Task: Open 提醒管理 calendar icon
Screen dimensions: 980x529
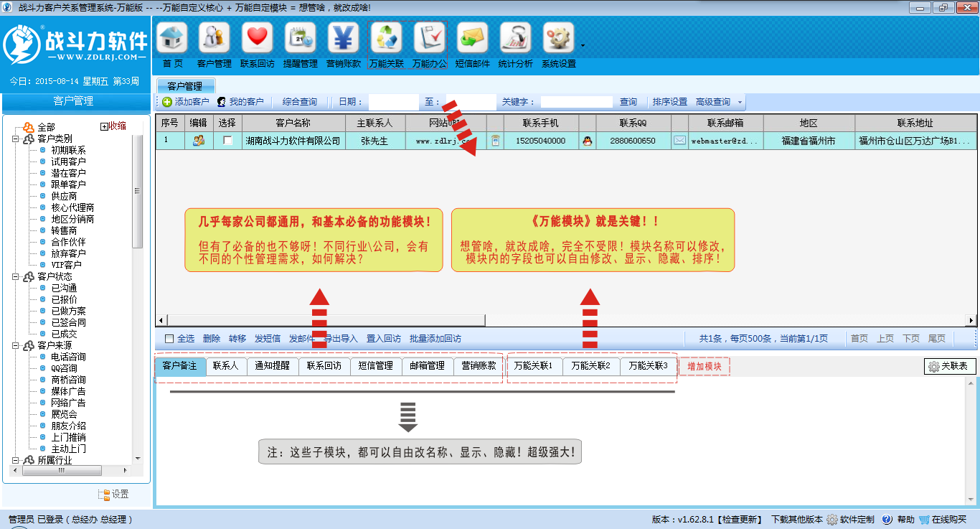Action: (301, 38)
